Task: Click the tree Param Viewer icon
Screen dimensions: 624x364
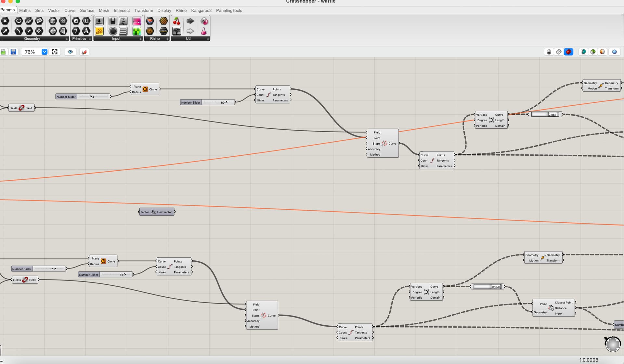Action: point(177,31)
